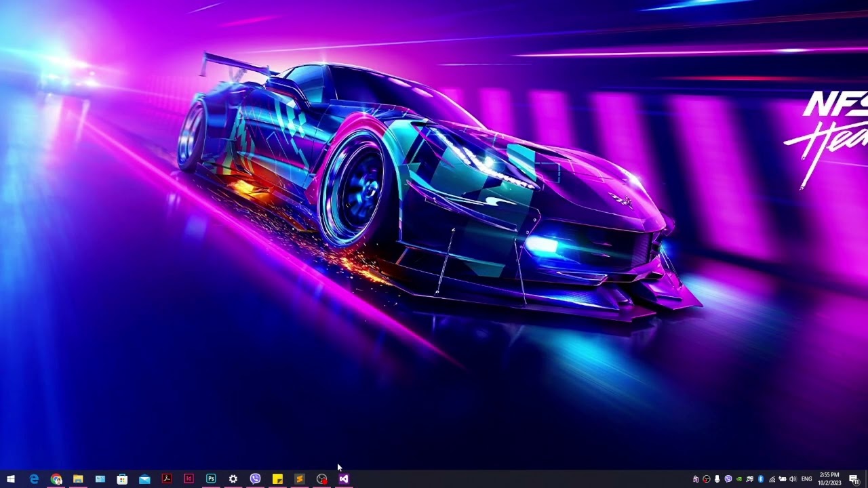Open Action Center notifications
This screenshot has width=868, height=488.
[854, 479]
